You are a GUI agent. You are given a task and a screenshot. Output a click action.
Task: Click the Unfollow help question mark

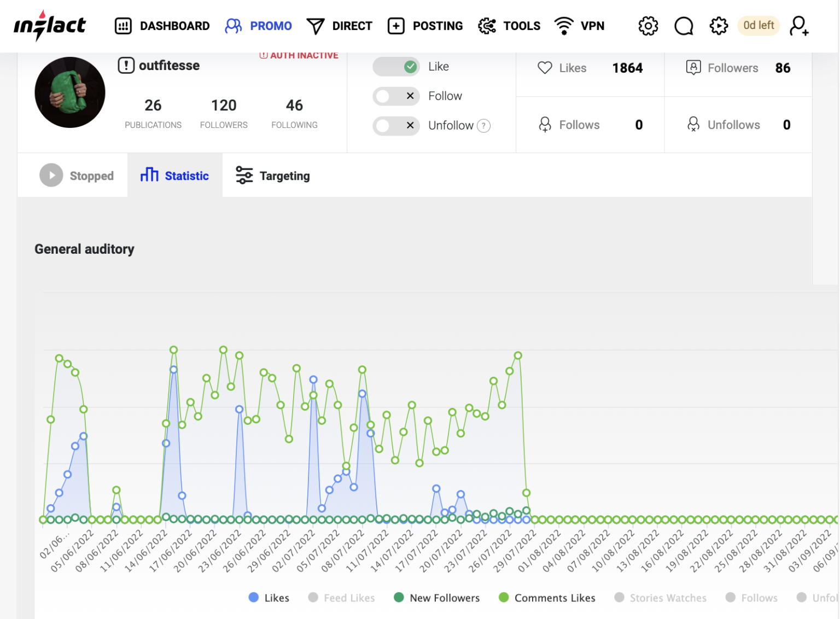click(x=483, y=126)
